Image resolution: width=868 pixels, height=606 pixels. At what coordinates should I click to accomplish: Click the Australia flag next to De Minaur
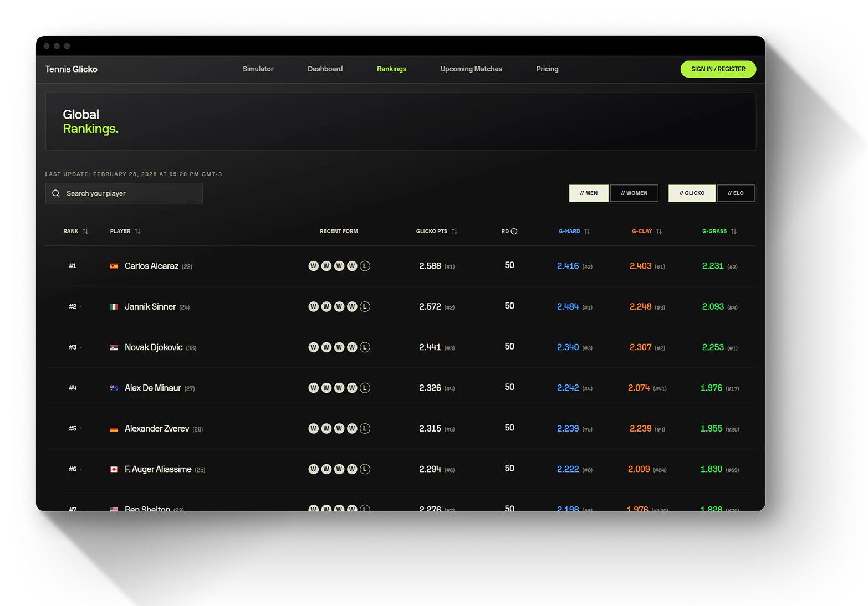tap(114, 388)
